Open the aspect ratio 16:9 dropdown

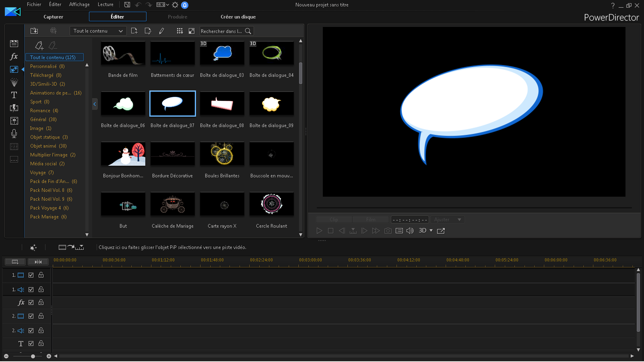point(163,5)
